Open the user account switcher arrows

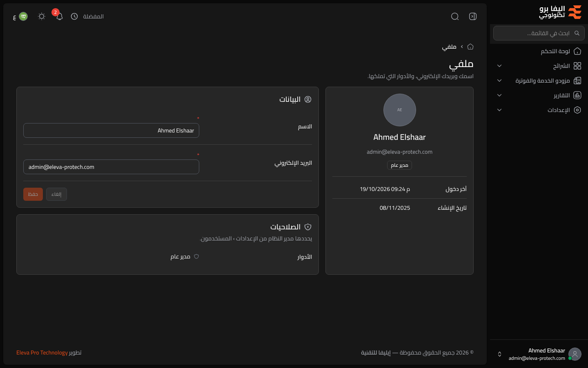pyautogui.click(x=499, y=354)
